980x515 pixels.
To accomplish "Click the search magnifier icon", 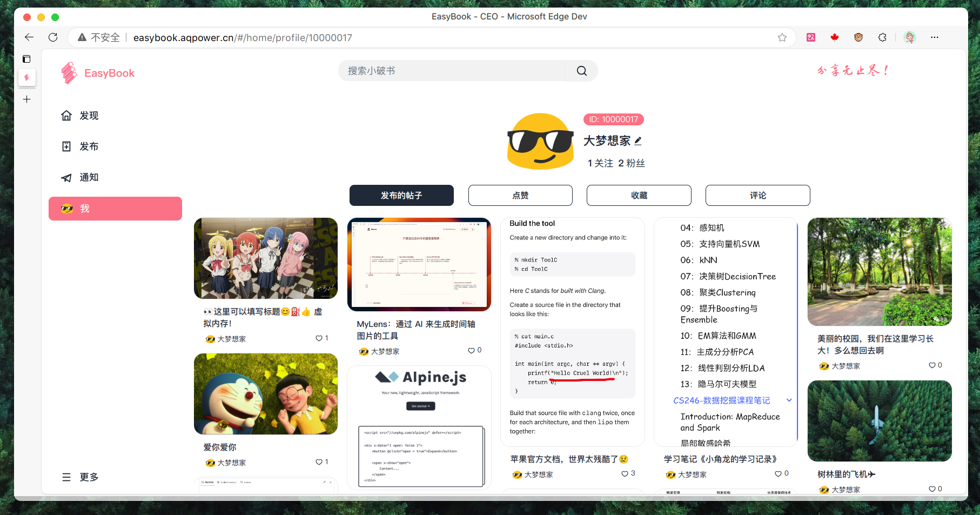I will pyautogui.click(x=581, y=71).
